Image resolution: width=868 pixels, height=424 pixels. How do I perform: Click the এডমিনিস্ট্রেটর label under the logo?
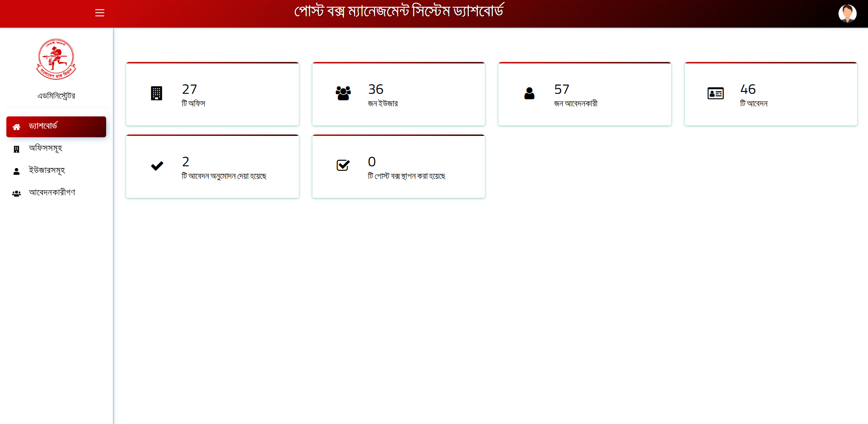click(x=56, y=96)
